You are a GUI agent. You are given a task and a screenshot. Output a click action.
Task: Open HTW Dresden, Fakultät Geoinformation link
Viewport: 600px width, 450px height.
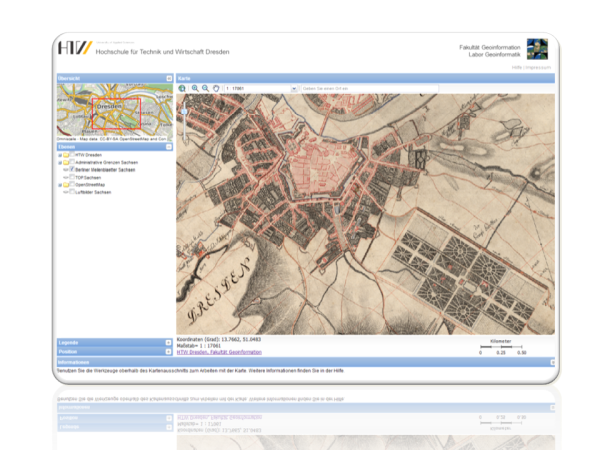point(219,352)
